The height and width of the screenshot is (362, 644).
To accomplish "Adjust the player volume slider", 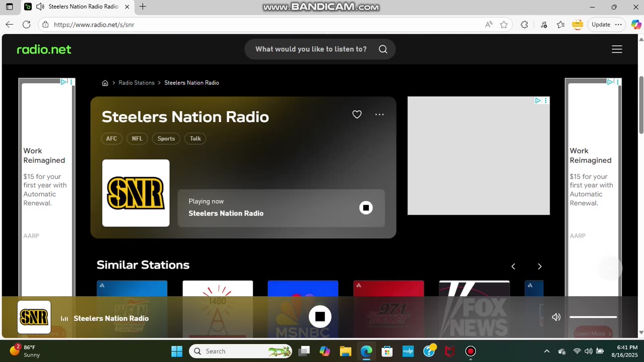I will [x=593, y=317].
